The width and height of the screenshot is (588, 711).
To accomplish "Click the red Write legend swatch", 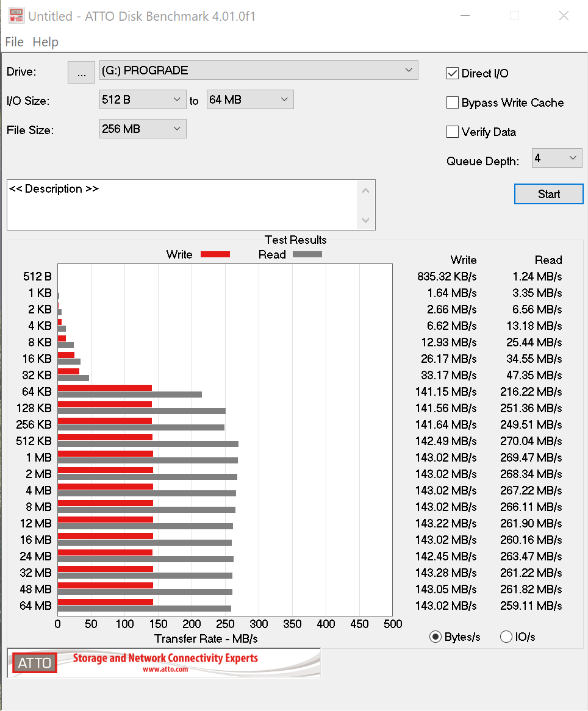I will point(215,254).
